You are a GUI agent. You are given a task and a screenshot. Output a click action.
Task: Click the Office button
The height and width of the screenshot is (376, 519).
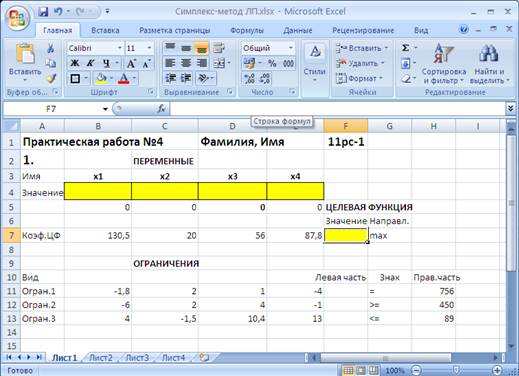coord(17,17)
